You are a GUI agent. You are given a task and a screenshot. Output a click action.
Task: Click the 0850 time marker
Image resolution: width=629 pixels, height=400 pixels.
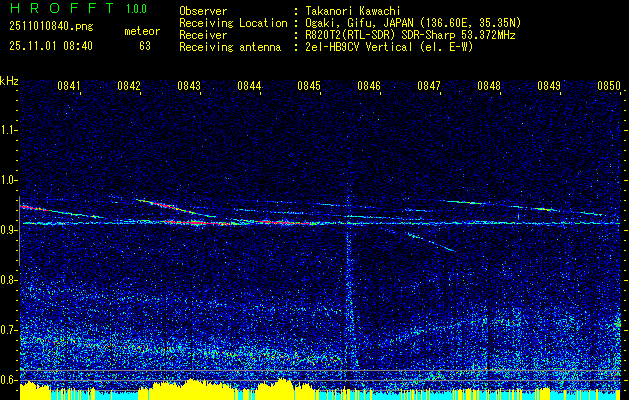(x=609, y=85)
